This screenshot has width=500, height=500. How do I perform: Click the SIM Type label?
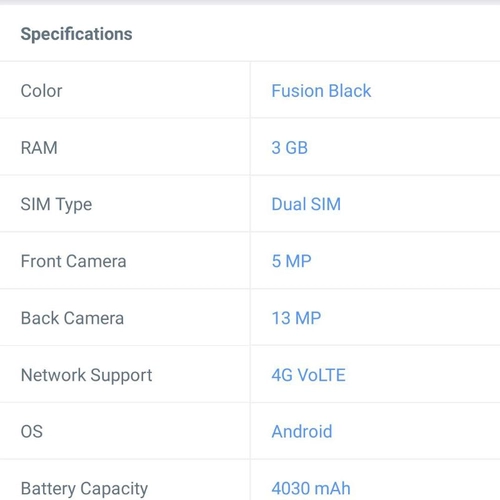click(x=56, y=205)
